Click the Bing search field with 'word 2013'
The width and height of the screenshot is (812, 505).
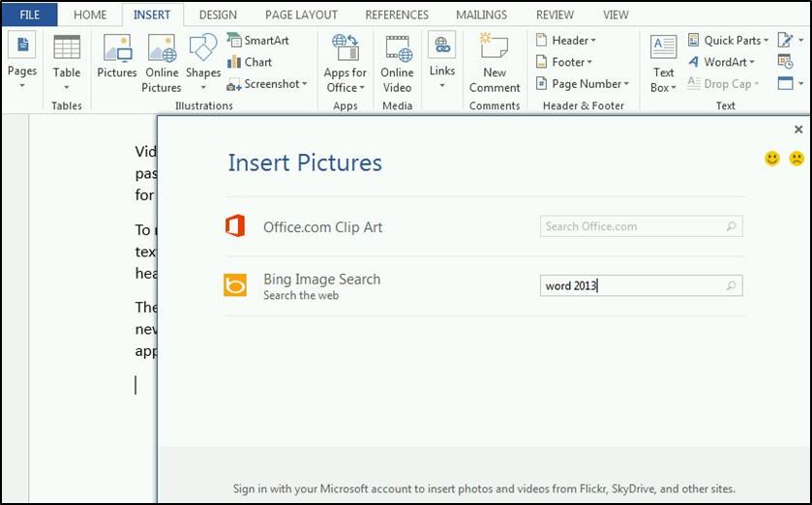(641, 285)
